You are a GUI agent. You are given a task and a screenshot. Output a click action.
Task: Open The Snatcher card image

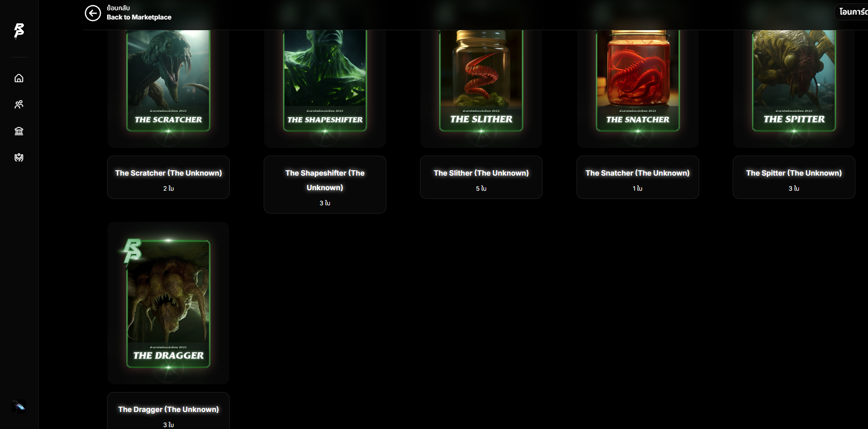(x=638, y=81)
